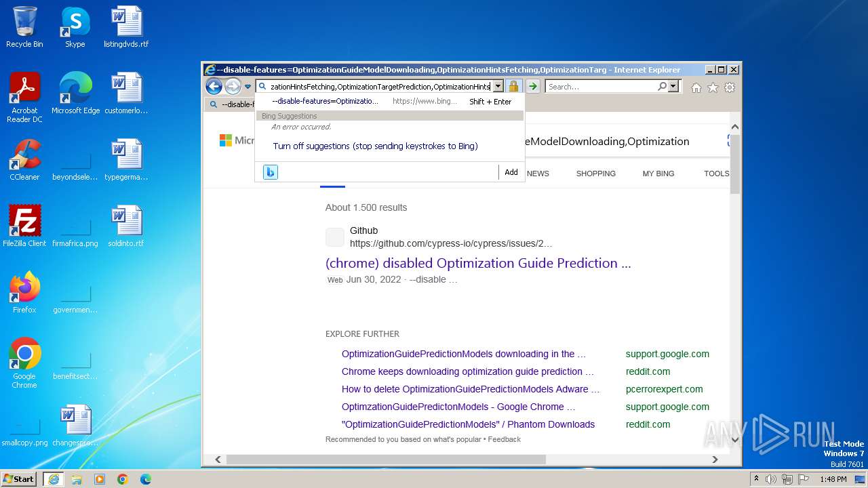Open the Github cypress issues URL
The width and height of the screenshot is (868, 488).
tap(451, 243)
